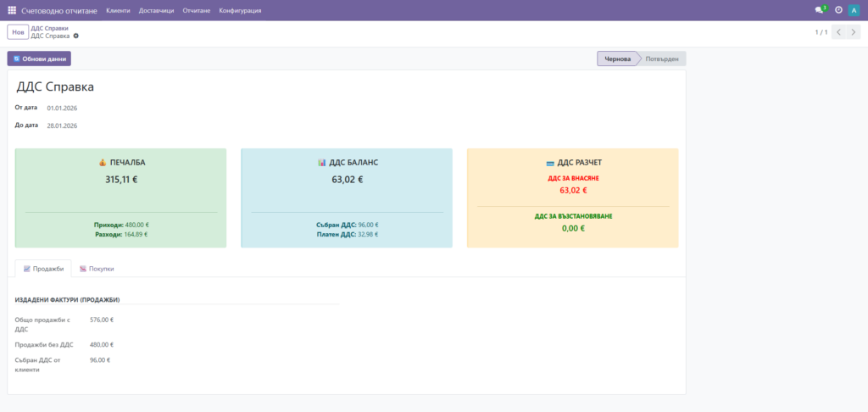Click the До дата field value

coord(62,125)
